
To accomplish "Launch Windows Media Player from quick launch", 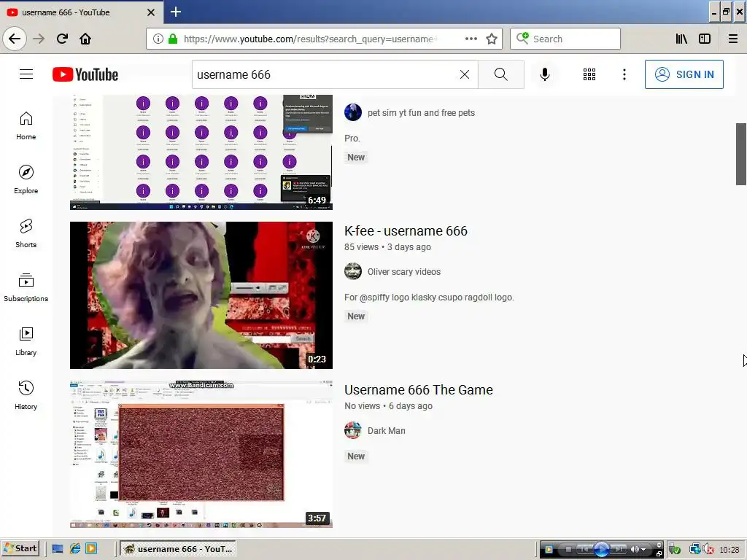I will 91,548.
